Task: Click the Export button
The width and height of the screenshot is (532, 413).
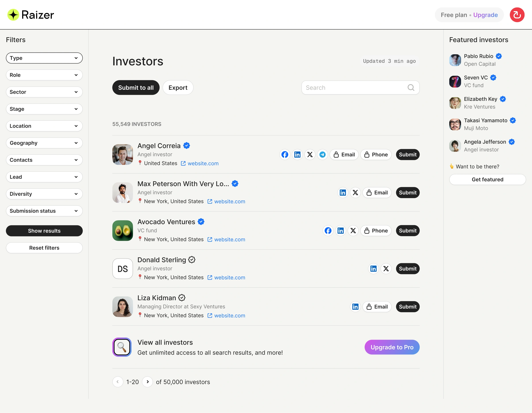Action: (178, 88)
